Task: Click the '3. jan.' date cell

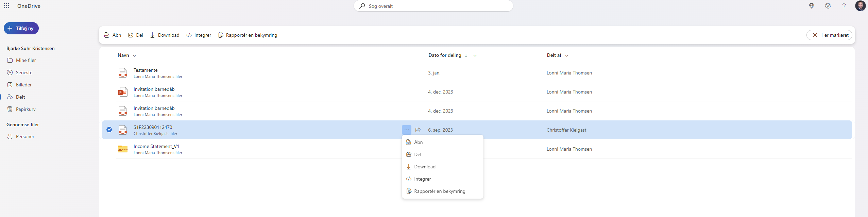Action: (434, 73)
